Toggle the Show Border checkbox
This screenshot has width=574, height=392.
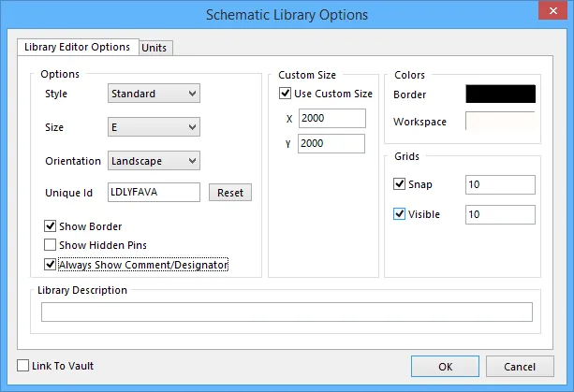[x=51, y=226]
